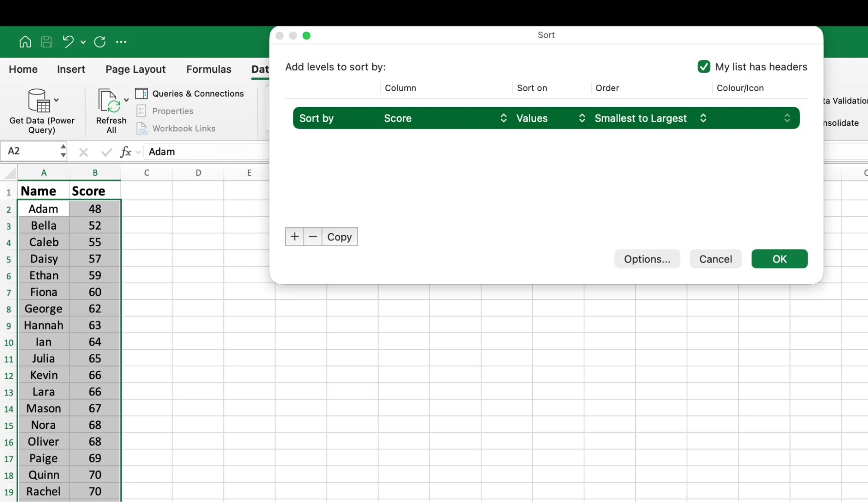Select row 7 header

click(9, 292)
